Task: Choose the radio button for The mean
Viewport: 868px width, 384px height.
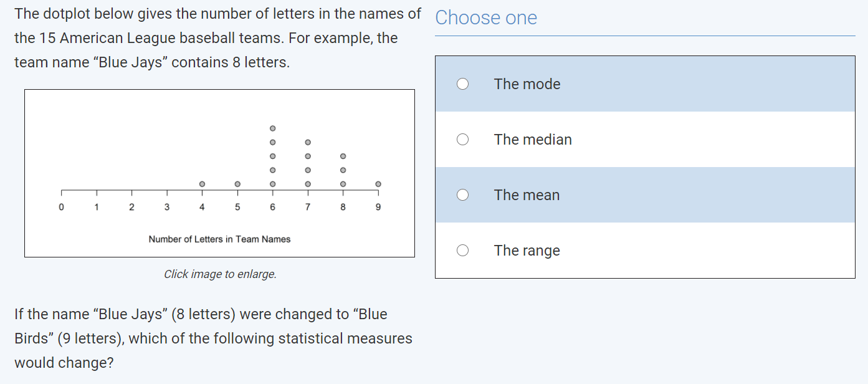Action: pyautogui.click(x=462, y=195)
